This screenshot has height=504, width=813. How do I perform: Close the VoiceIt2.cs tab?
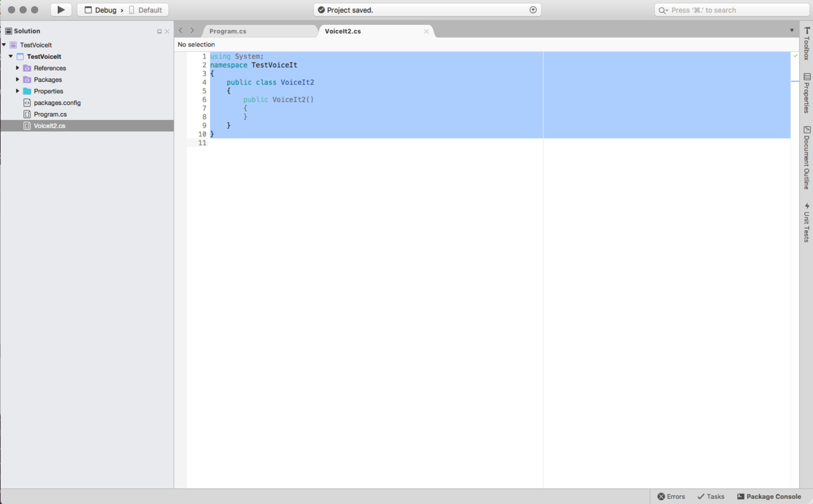pyautogui.click(x=426, y=31)
